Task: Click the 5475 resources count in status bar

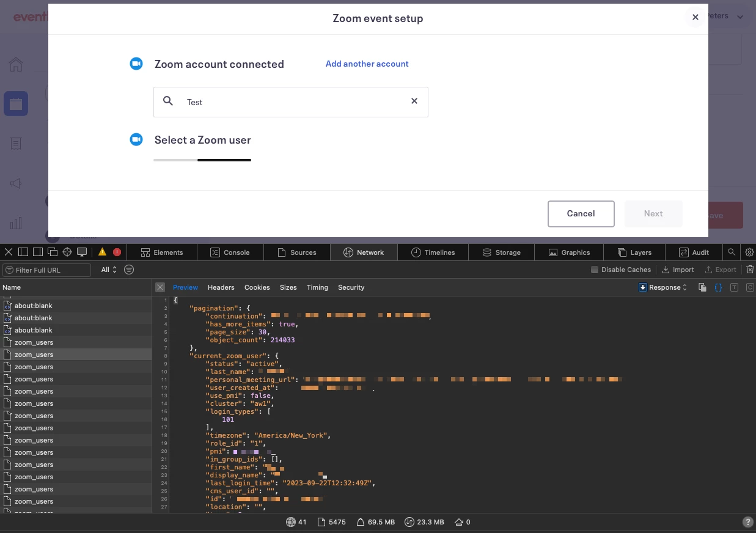Action: 331,522
